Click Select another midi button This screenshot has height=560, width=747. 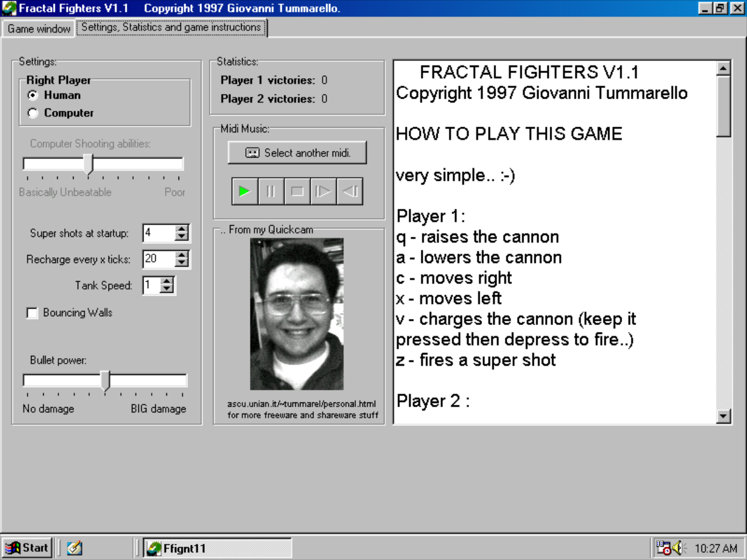tap(298, 153)
